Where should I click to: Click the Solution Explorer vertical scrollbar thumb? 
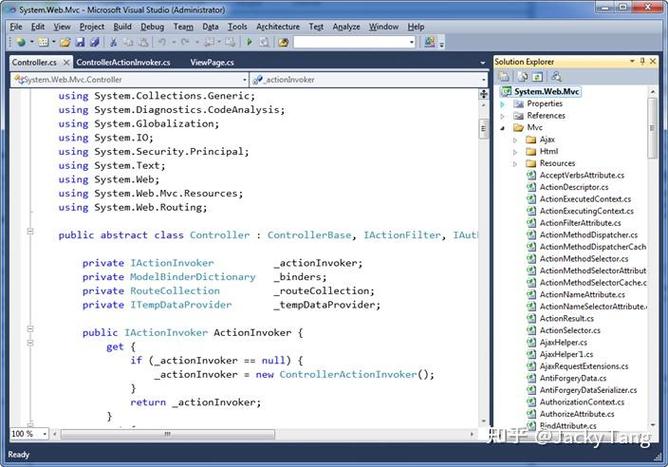click(652, 128)
